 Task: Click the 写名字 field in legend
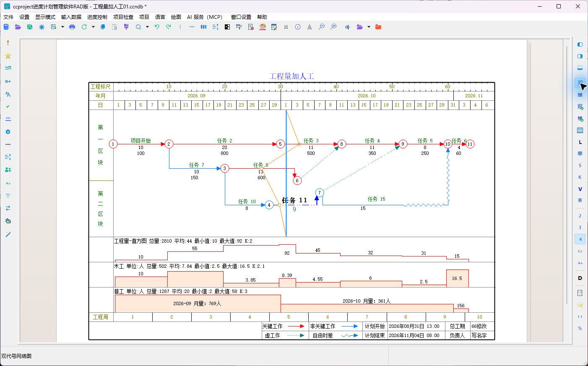(479, 335)
